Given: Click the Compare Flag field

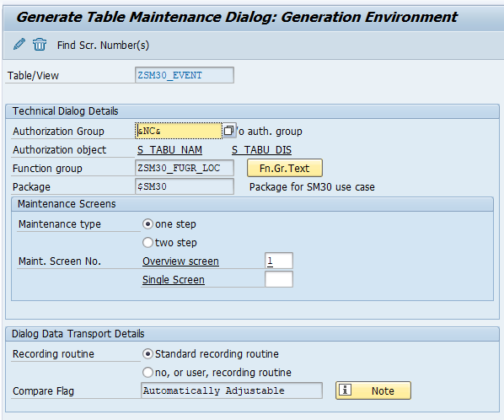Looking at the screenshot, I should (232, 390).
